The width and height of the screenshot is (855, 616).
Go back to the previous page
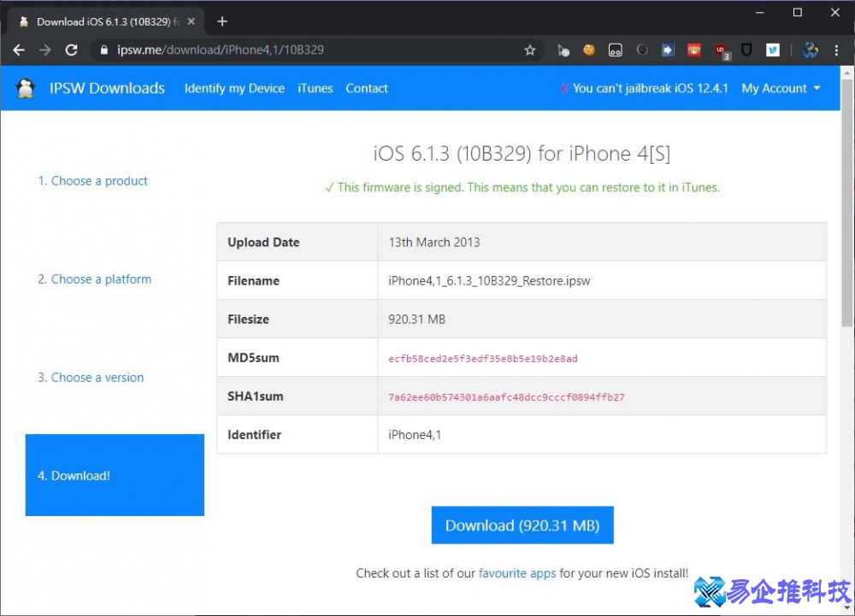19,50
